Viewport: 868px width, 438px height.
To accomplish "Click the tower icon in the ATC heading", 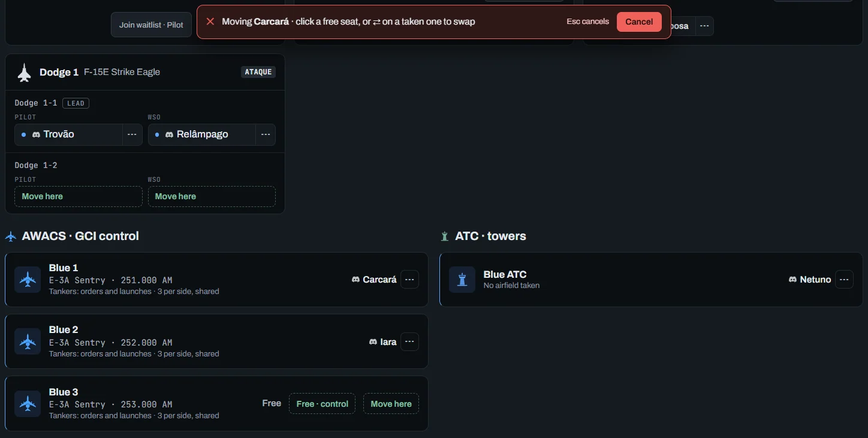I will 445,236.
